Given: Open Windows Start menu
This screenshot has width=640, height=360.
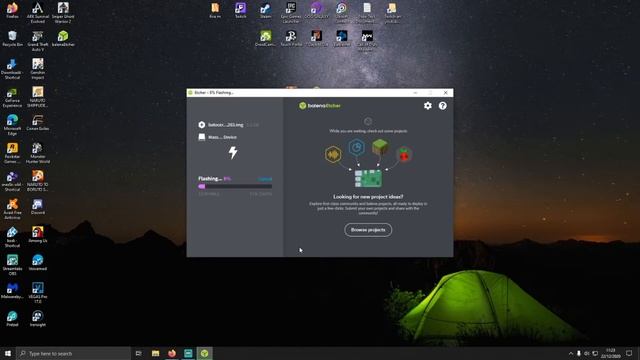Looking at the screenshot, I should pos(8,353).
